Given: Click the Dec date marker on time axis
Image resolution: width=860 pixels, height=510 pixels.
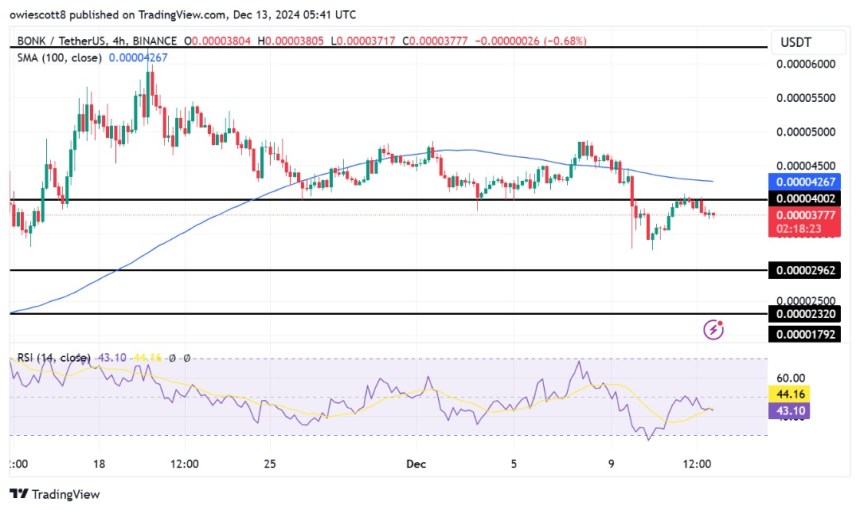Looking at the screenshot, I should click(x=416, y=464).
